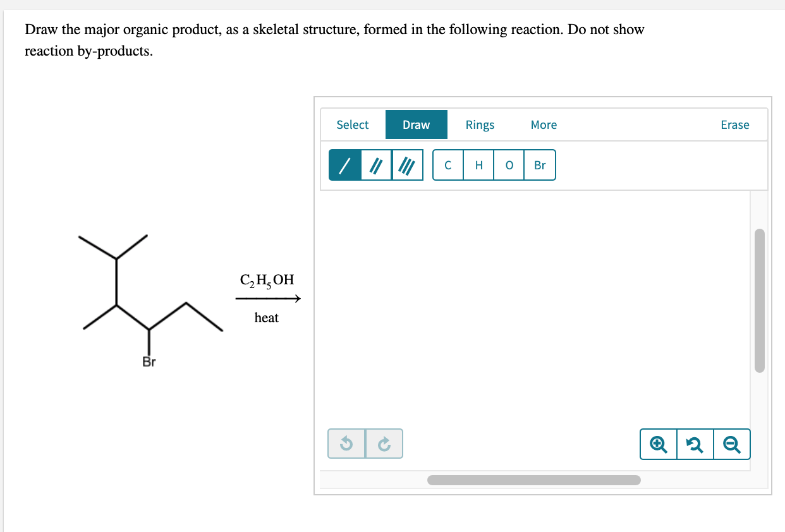Image resolution: width=785 pixels, height=532 pixels.
Task: Enable the Hydrogen atom button
Action: pyautogui.click(x=478, y=165)
